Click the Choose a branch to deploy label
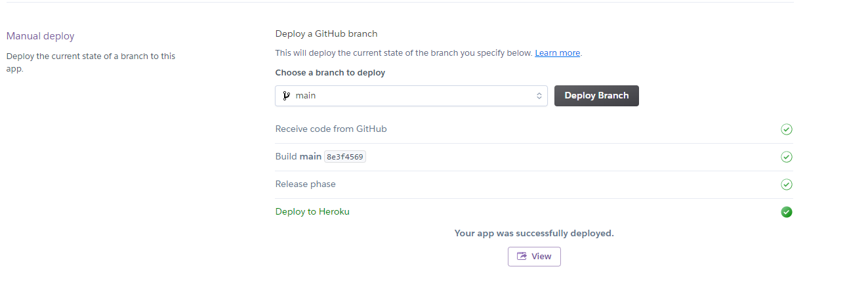Screen dimensions: 868x296 [330, 73]
